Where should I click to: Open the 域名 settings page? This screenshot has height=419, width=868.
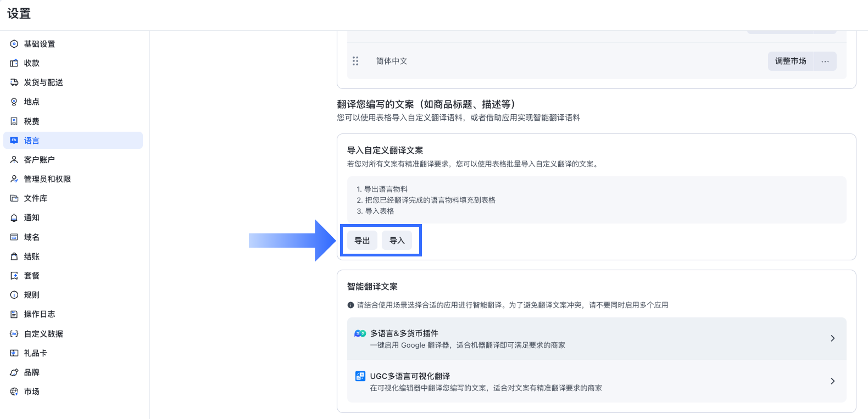click(x=32, y=237)
